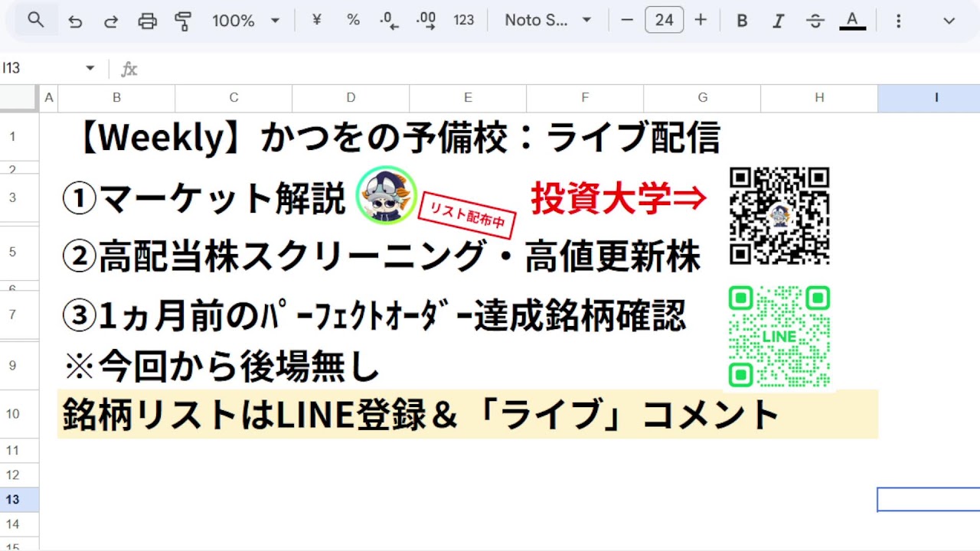Print the spreadsheet

tap(147, 21)
